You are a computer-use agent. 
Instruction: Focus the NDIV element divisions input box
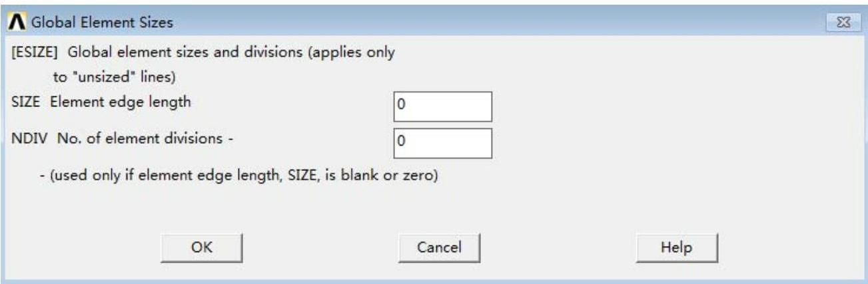[442, 142]
